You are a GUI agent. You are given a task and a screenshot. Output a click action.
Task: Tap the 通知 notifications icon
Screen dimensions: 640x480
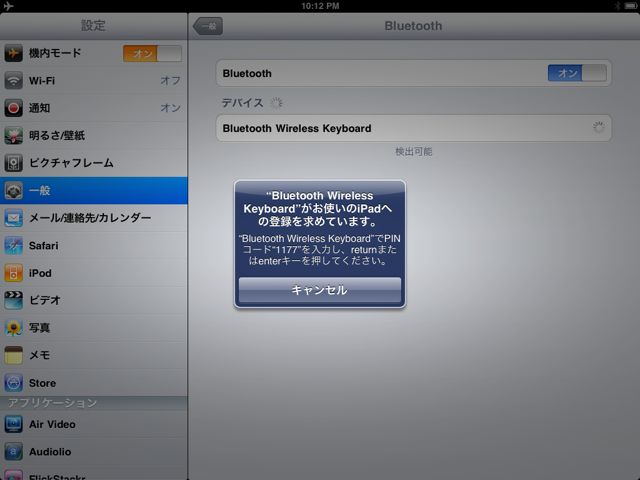pyautogui.click(x=13, y=108)
